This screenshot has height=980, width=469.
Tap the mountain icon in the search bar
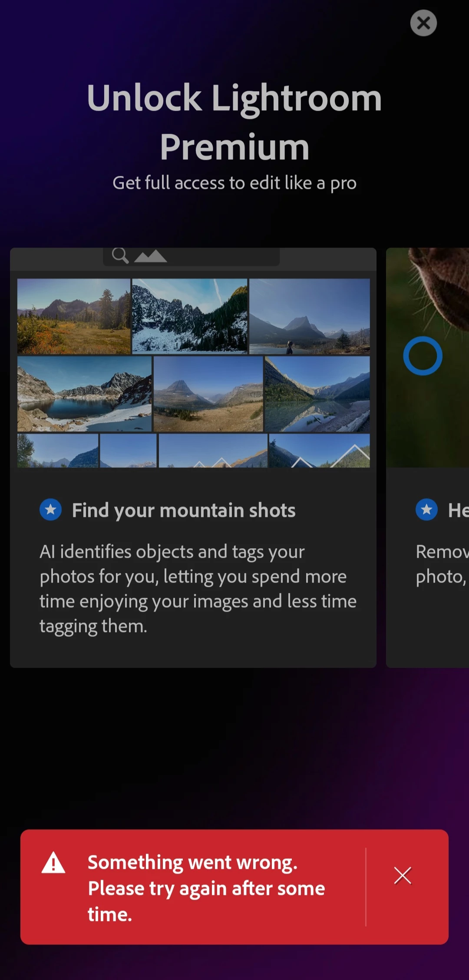coord(150,256)
